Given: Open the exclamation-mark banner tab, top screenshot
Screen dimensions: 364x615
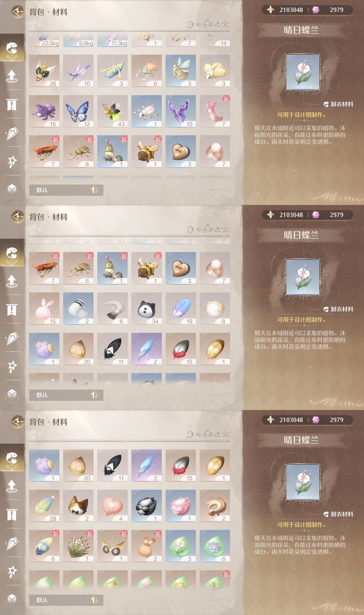Looking at the screenshot, I should (x=12, y=104).
